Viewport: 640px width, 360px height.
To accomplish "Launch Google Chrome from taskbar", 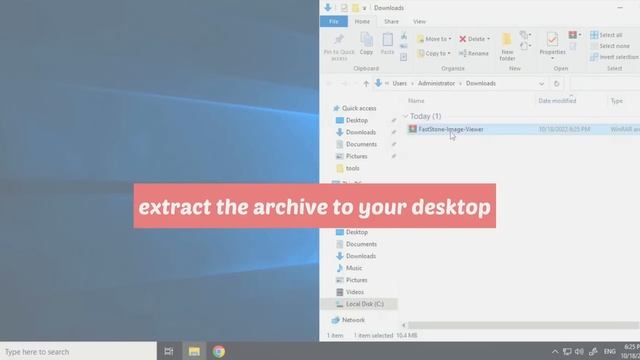I will [219, 351].
